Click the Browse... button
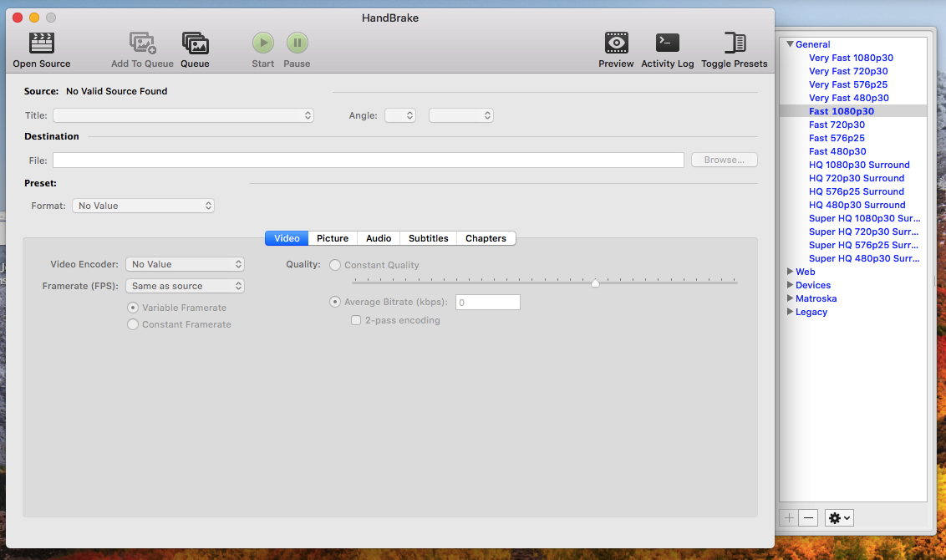 (x=724, y=160)
